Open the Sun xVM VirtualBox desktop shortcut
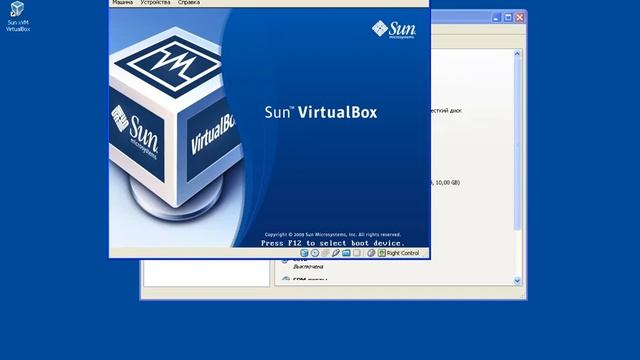Viewport: 640px width, 360px height. pos(18,16)
